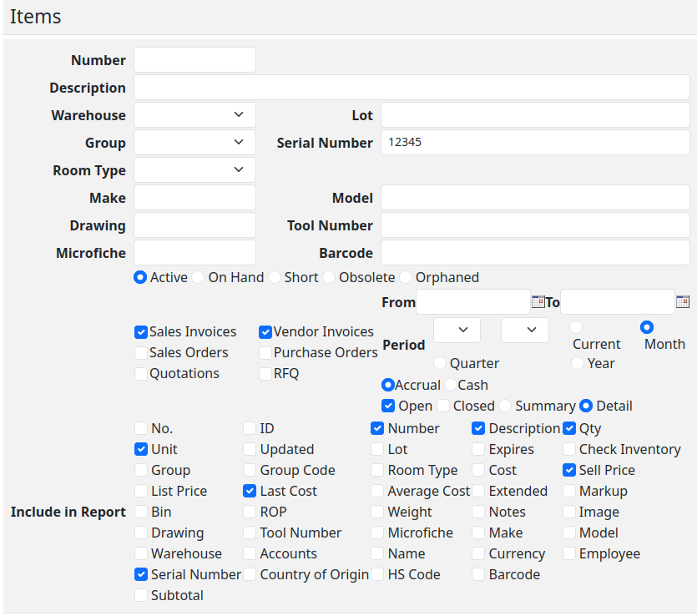Open the Room Type dropdown
The width and height of the screenshot is (697, 616).
coord(194,169)
